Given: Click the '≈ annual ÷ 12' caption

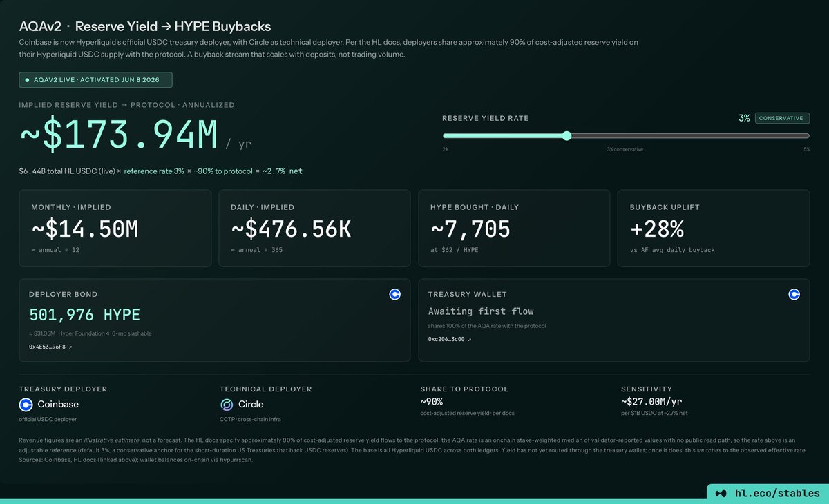Looking at the screenshot, I should point(55,249).
